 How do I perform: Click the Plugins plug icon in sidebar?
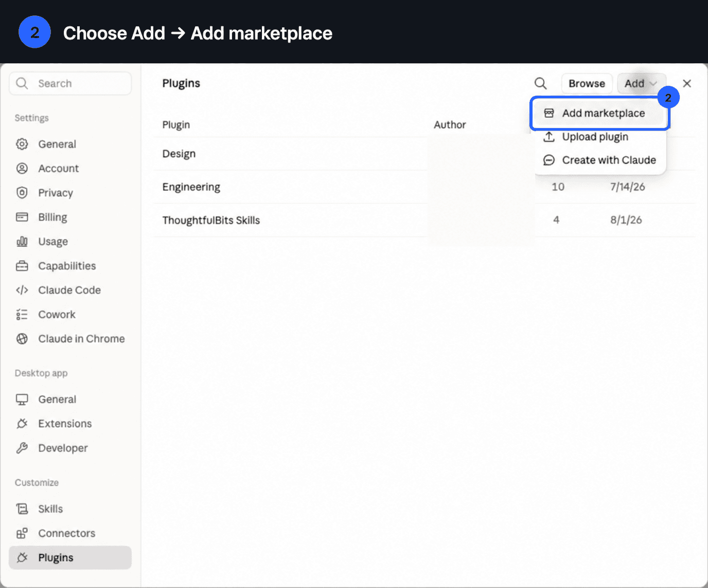pos(22,558)
